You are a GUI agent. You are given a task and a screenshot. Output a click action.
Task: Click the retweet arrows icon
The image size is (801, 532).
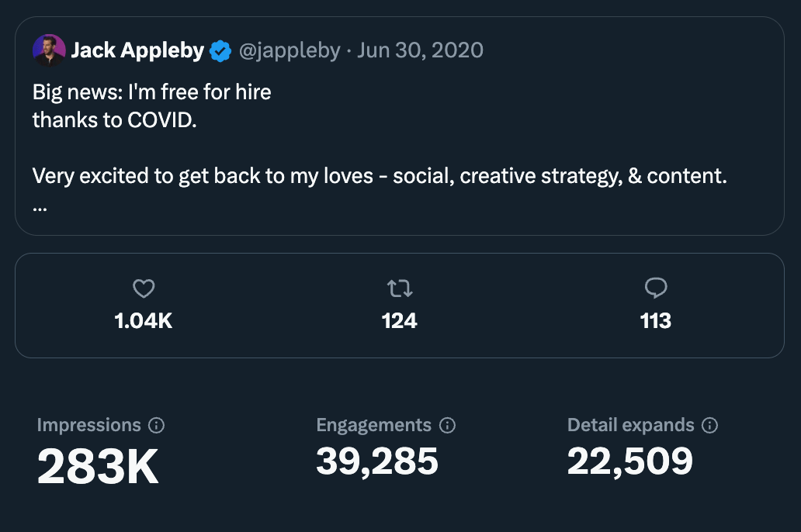coord(400,289)
